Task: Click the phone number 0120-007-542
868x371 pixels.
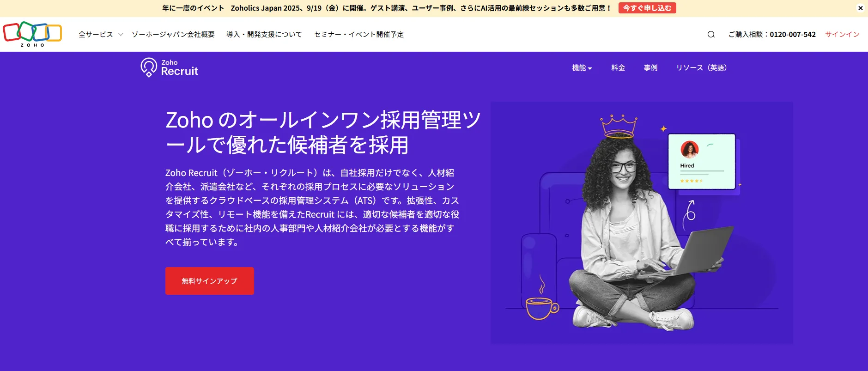Action: pyautogui.click(x=793, y=35)
